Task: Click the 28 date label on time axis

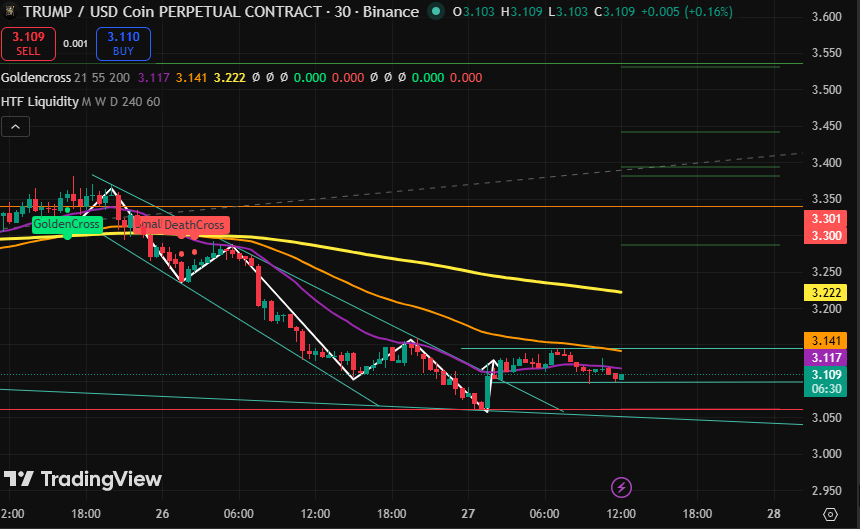Action: click(x=773, y=514)
